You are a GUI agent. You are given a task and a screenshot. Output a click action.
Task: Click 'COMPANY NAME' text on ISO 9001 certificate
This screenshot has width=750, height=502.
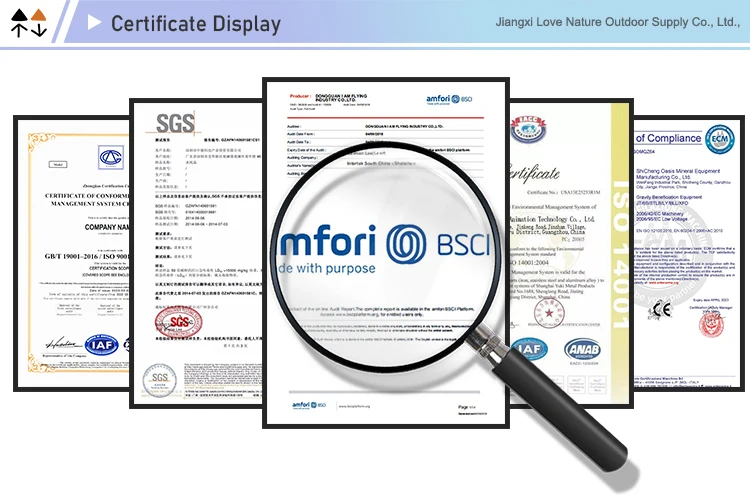coord(107,227)
